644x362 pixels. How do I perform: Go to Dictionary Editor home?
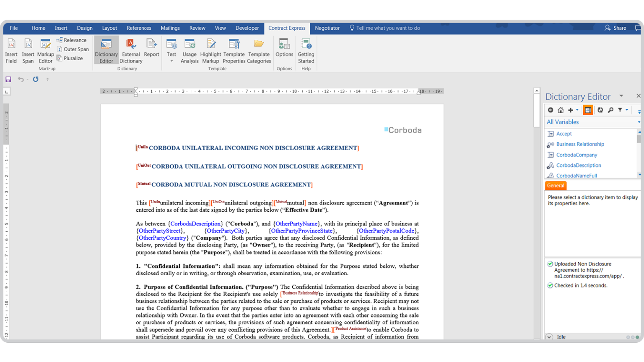[x=561, y=110]
